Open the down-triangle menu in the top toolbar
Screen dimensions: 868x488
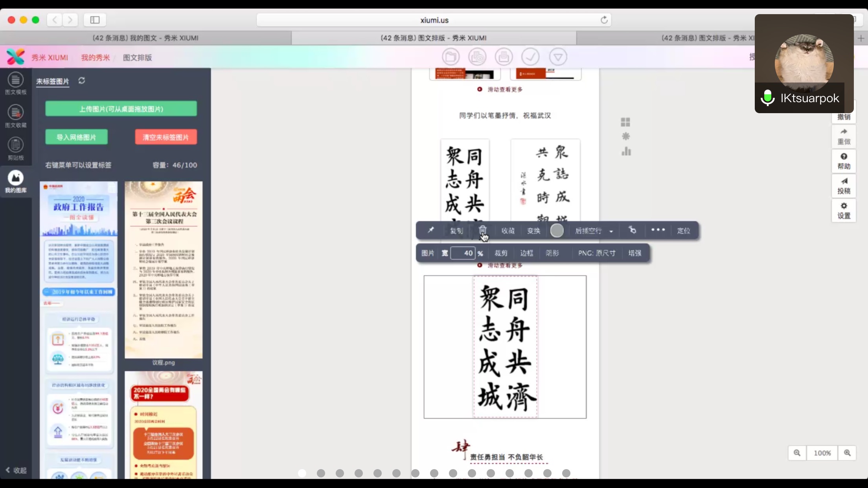558,57
